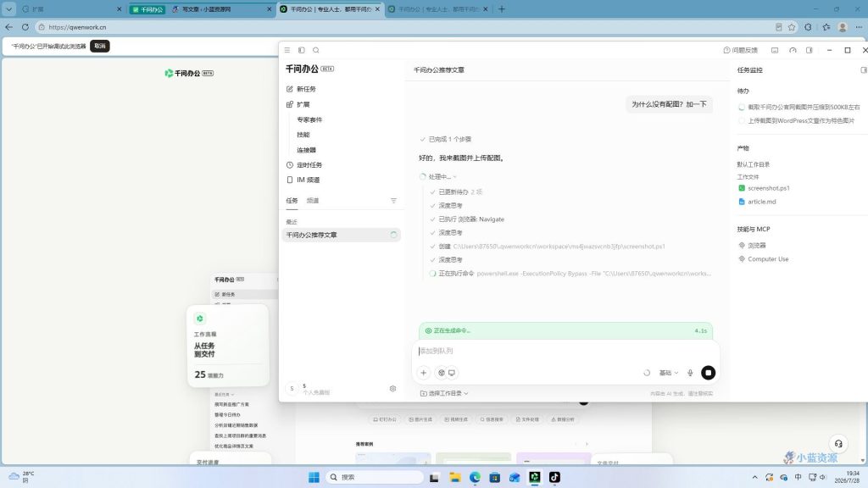
Task: Open the task list filter icon
Action: tap(393, 201)
